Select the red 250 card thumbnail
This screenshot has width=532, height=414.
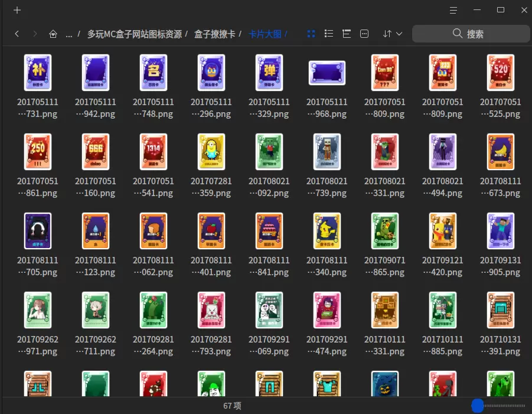38,152
